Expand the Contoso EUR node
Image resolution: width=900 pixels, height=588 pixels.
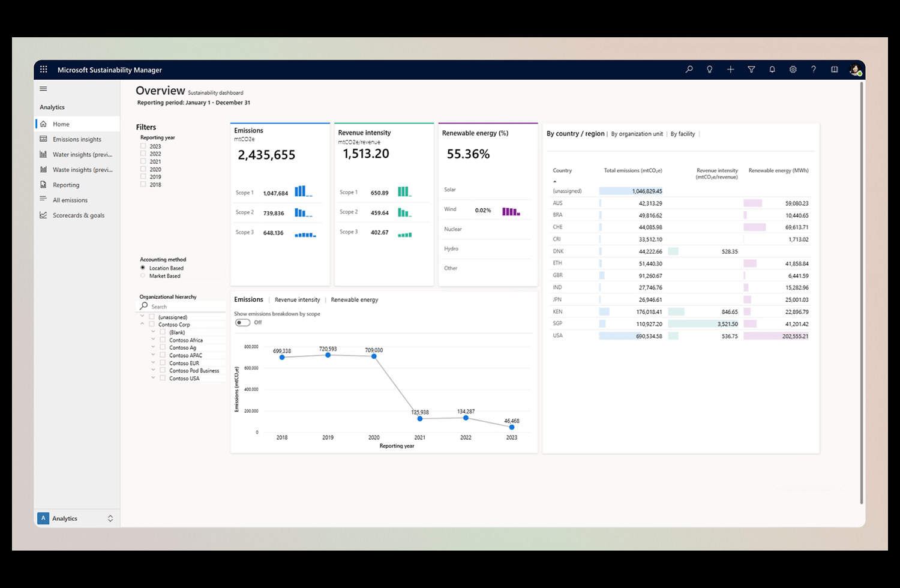tap(153, 362)
